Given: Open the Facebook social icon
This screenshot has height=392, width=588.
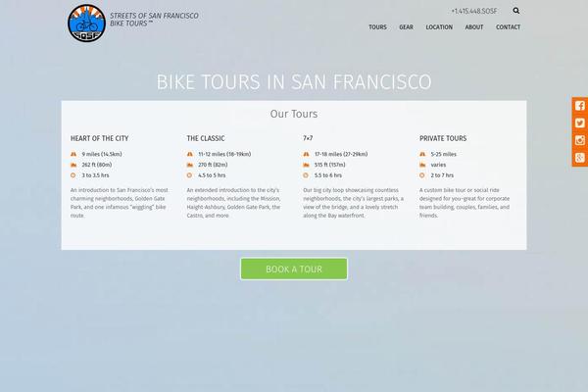Looking at the screenshot, I should tap(580, 106).
